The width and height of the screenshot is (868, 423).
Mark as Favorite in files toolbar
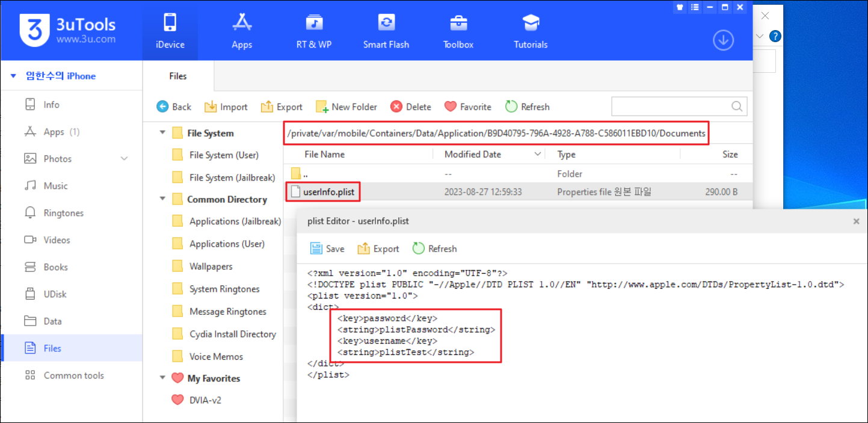pyautogui.click(x=468, y=107)
